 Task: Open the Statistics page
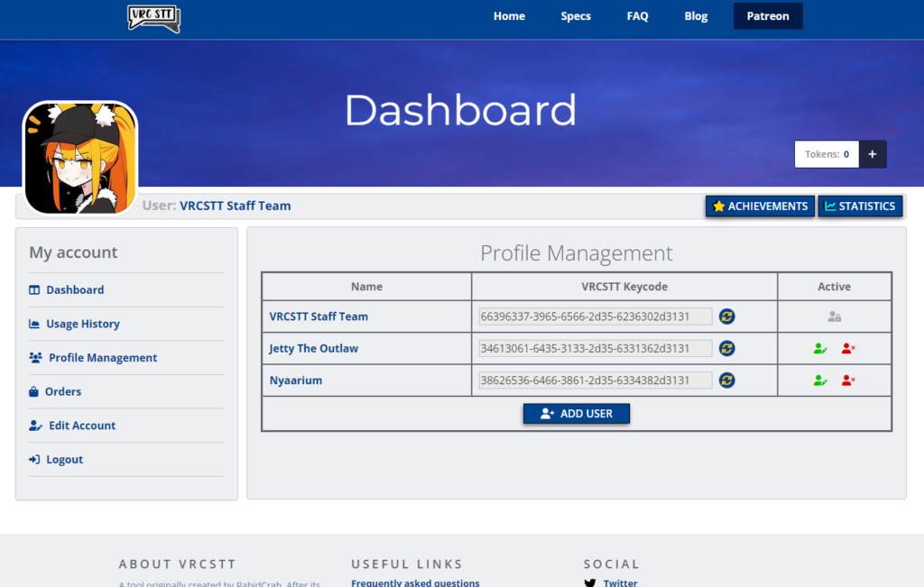pyautogui.click(x=860, y=206)
